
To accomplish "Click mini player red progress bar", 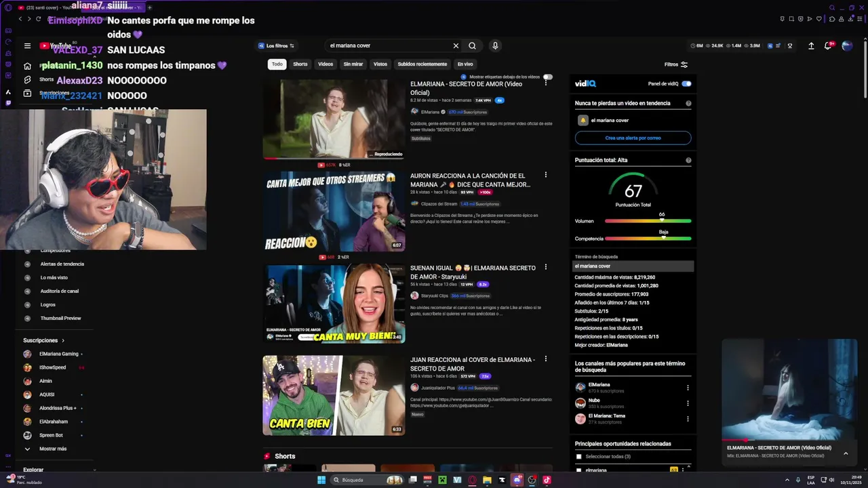I will [x=789, y=441].
